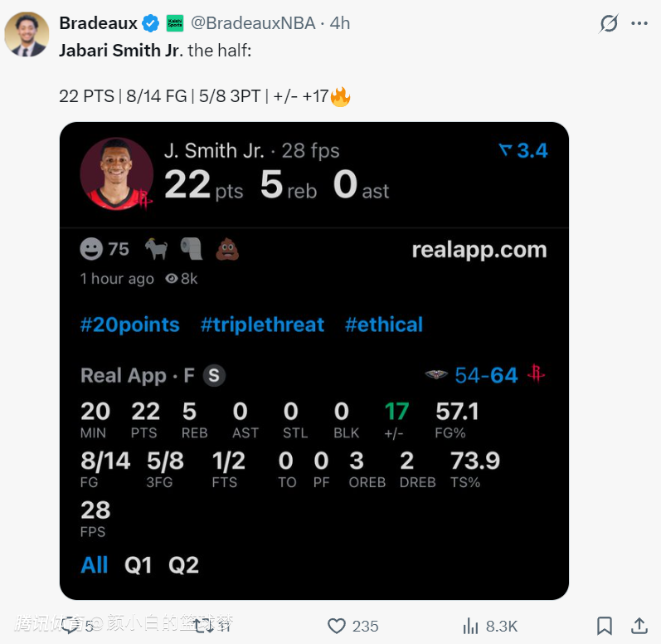View post analytics showing 8.3K views
This screenshot has height=644, width=661.
click(489, 626)
